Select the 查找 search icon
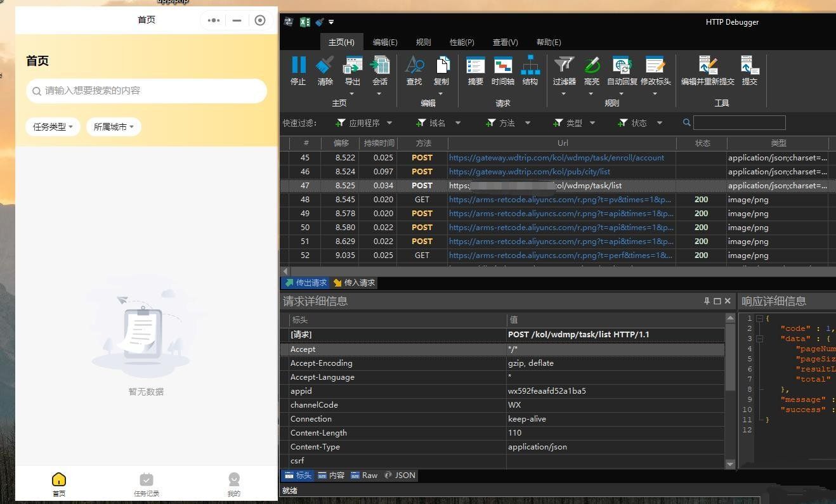Image resolution: width=836 pixels, height=504 pixels. pos(414,70)
